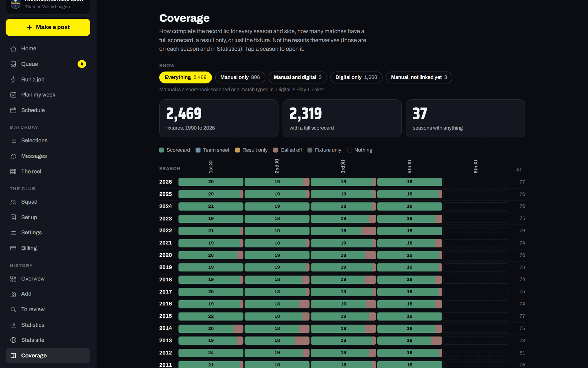The height and width of the screenshot is (368, 588).
Task: Click the Make a post button
Action: tap(48, 27)
